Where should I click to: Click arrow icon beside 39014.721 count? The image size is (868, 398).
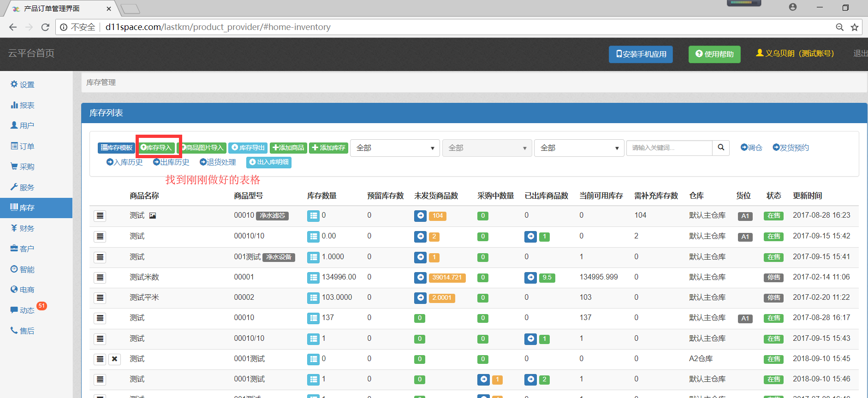(x=420, y=277)
